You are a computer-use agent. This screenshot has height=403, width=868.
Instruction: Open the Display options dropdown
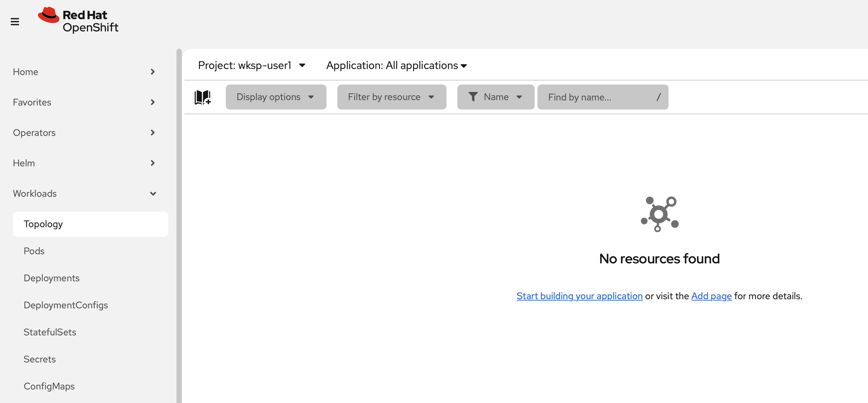tap(276, 97)
